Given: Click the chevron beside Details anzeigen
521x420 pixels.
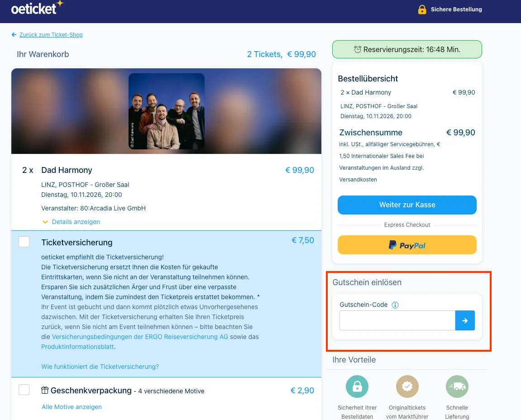Looking at the screenshot, I should pos(45,222).
